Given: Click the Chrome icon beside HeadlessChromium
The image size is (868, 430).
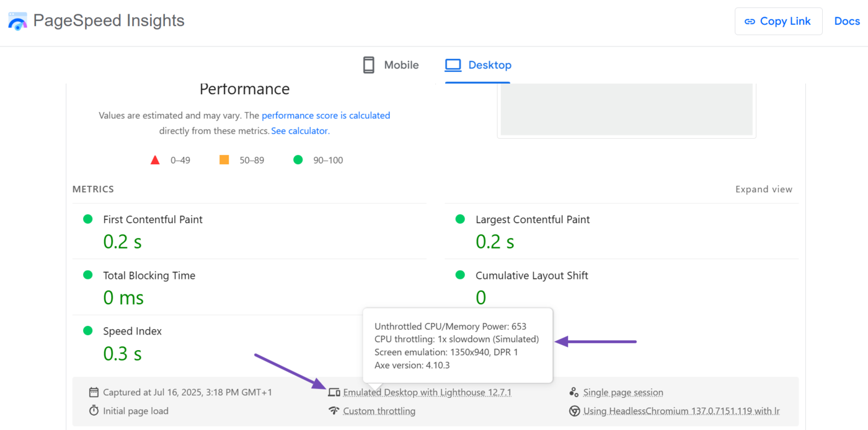Looking at the screenshot, I should click(x=574, y=411).
